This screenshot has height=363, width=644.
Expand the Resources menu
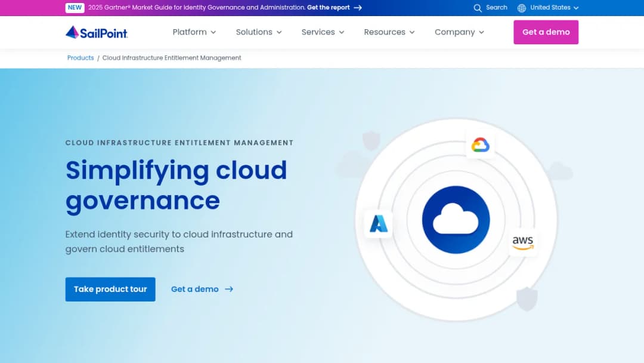coord(389,32)
